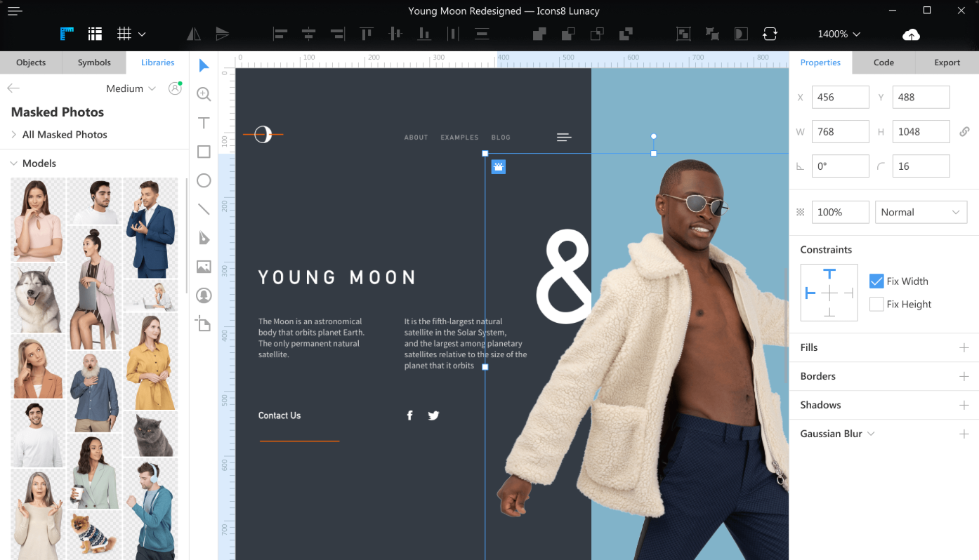The height and width of the screenshot is (560, 979).
Task: Open the Normal blend mode dropdown
Action: click(921, 212)
